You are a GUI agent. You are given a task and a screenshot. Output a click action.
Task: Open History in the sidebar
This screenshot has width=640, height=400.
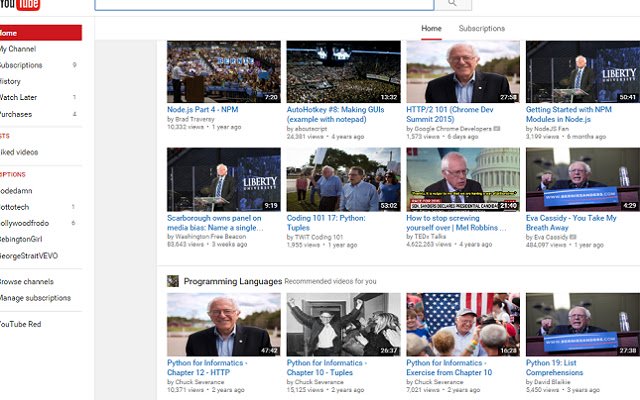click(10, 81)
